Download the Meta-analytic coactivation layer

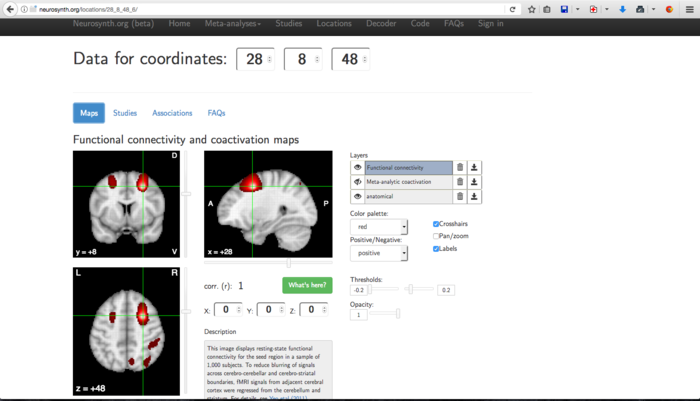pyautogui.click(x=475, y=182)
